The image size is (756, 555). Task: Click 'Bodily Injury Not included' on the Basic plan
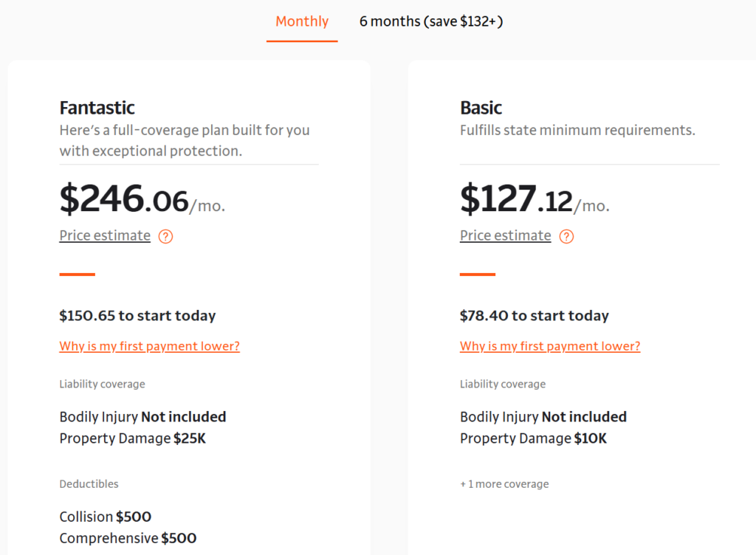pyautogui.click(x=543, y=416)
